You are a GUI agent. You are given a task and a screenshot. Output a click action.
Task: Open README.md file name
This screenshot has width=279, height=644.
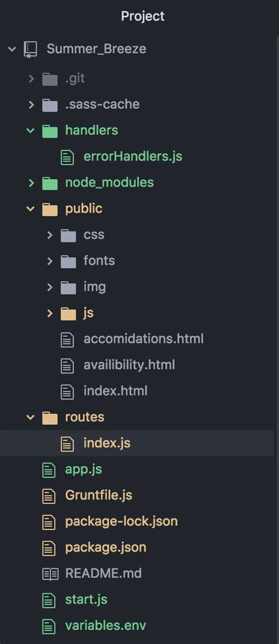tap(104, 573)
